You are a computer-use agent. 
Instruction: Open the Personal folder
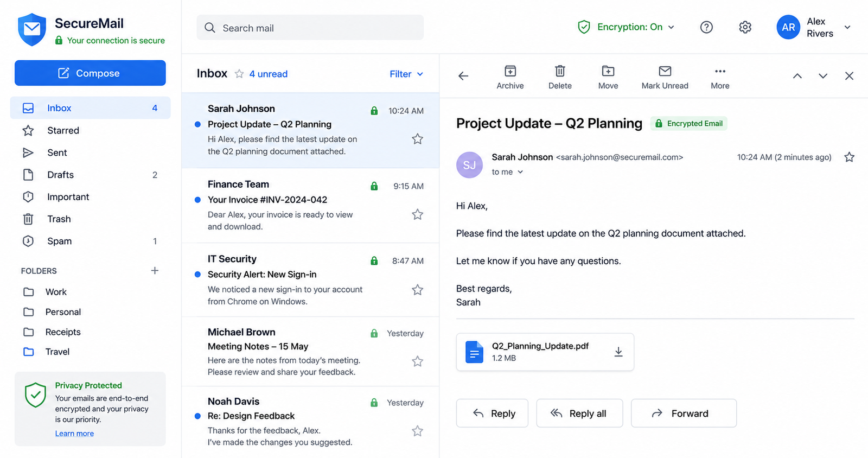coord(91,312)
